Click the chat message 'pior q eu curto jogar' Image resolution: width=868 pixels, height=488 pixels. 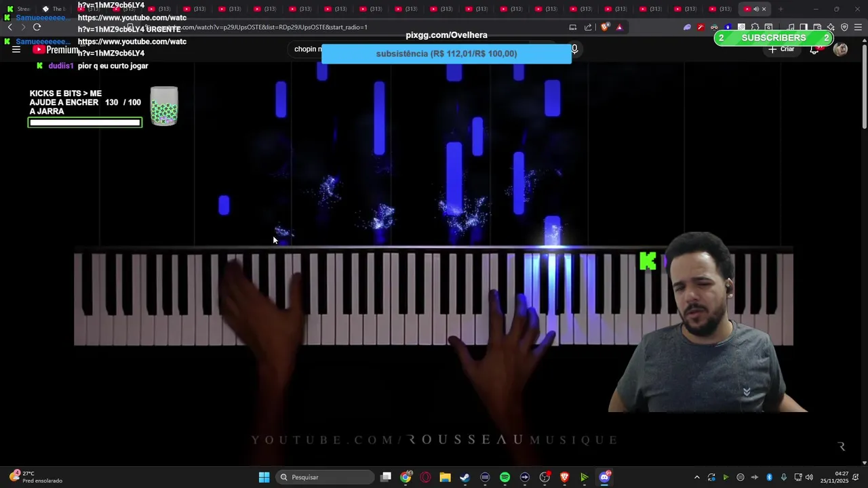tap(112, 66)
